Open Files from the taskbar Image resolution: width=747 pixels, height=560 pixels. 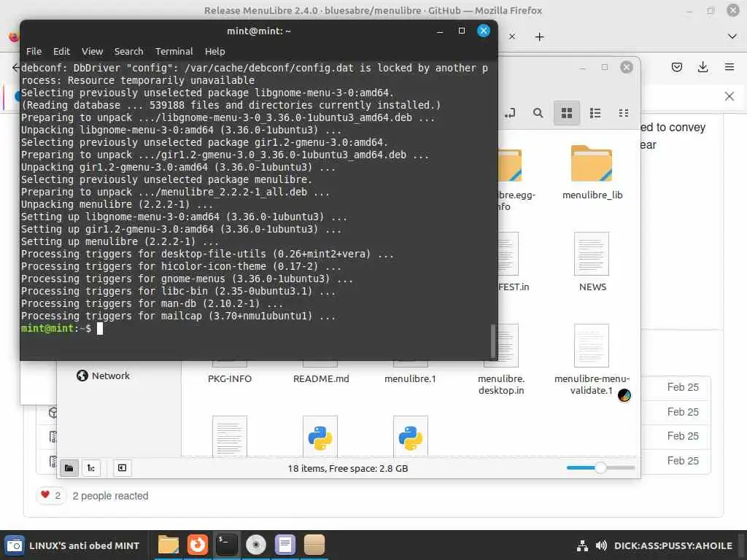tap(169, 545)
